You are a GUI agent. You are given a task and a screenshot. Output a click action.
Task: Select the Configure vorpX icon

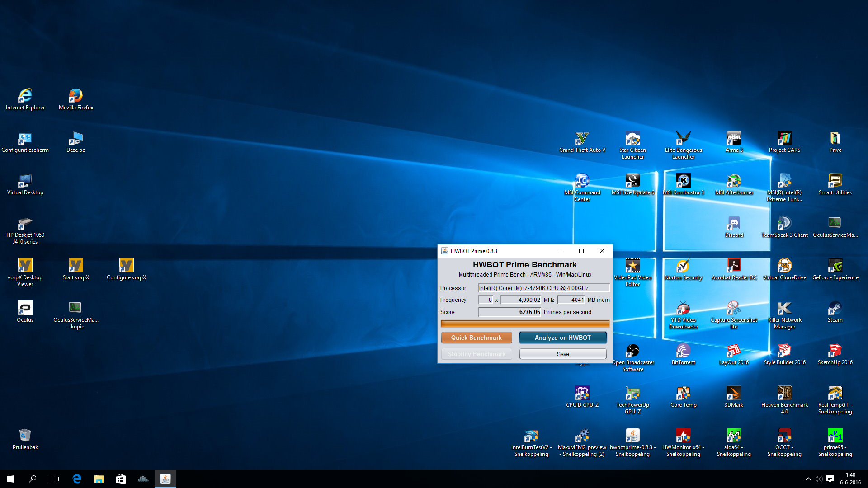coord(127,269)
